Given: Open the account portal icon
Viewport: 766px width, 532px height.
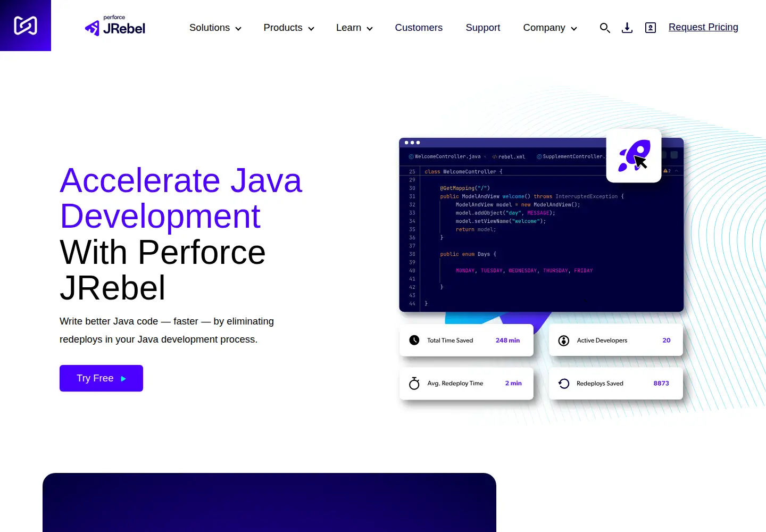Looking at the screenshot, I should [651, 28].
